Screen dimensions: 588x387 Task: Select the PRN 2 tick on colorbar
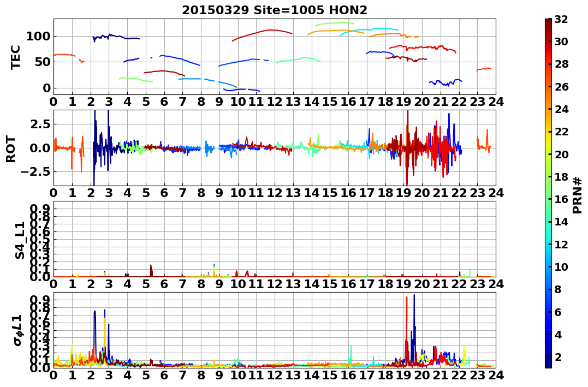point(559,356)
